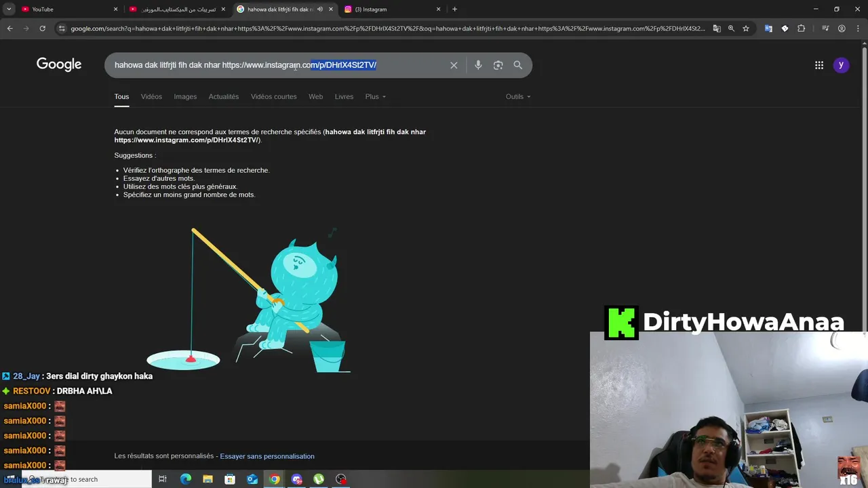This screenshot has width=868, height=488.
Task: Expand the Plus dropdown
Action: click(375, 97)
